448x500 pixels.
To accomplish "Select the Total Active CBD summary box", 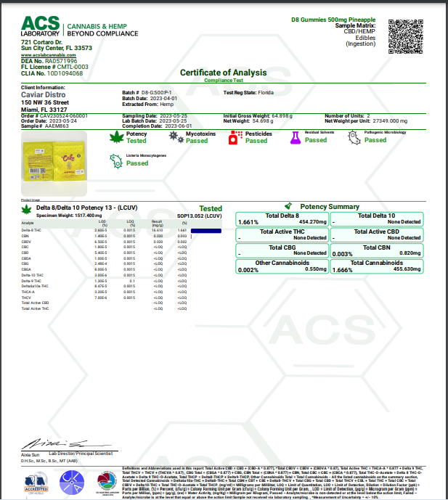I will (377, 234).
